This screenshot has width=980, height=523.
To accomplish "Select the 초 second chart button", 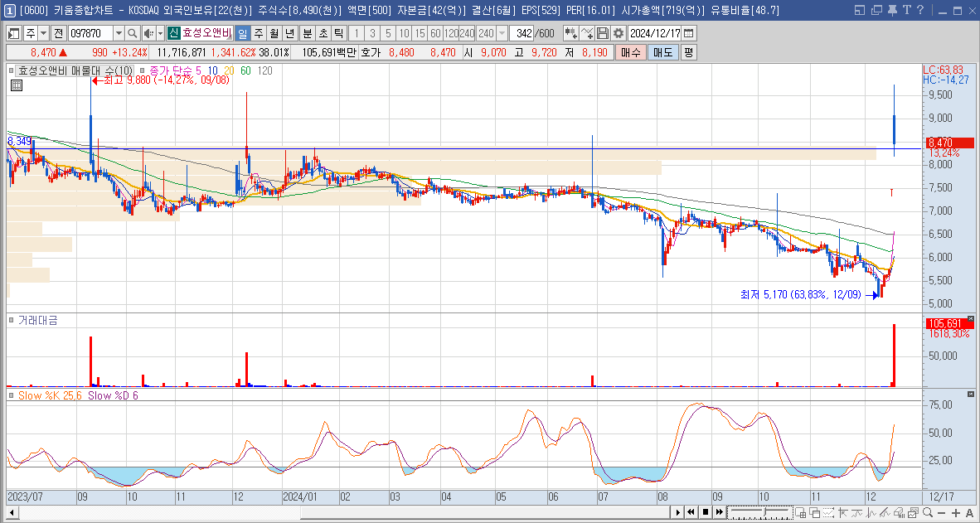I will [x=323, y=33].
